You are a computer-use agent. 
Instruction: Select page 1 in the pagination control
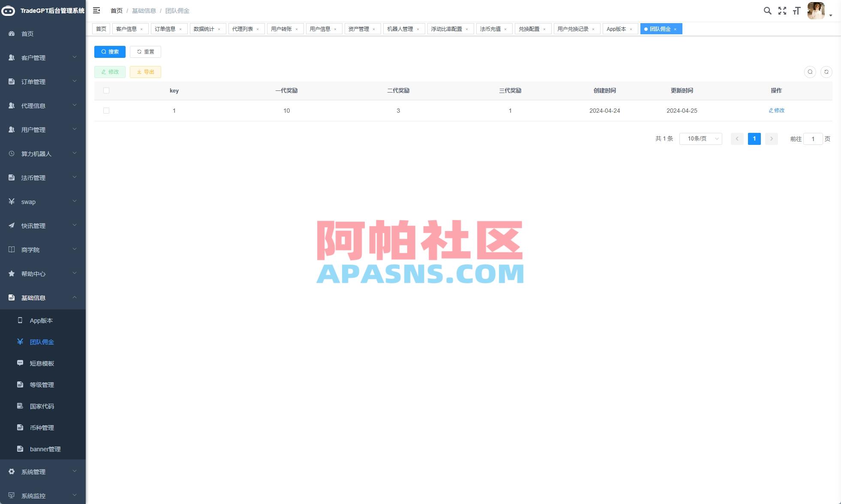point(754,138)
